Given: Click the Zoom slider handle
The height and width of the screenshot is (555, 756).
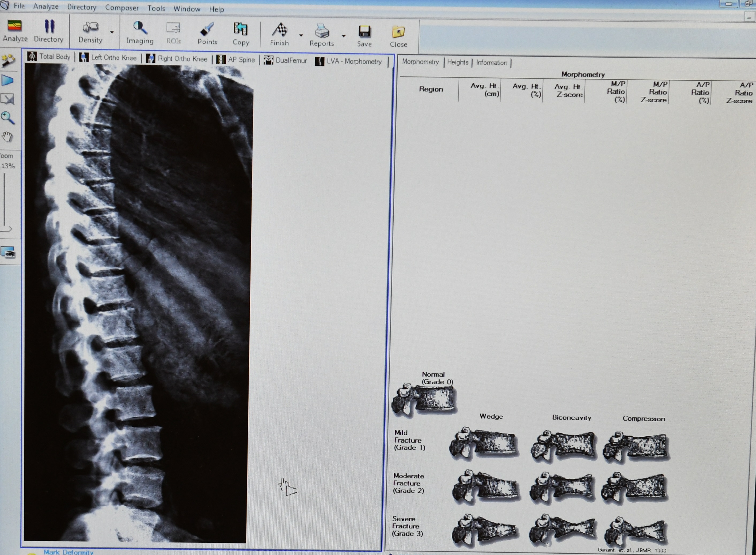Looking at the screenshot, I should pyautogui.click(x=6, y=229).
